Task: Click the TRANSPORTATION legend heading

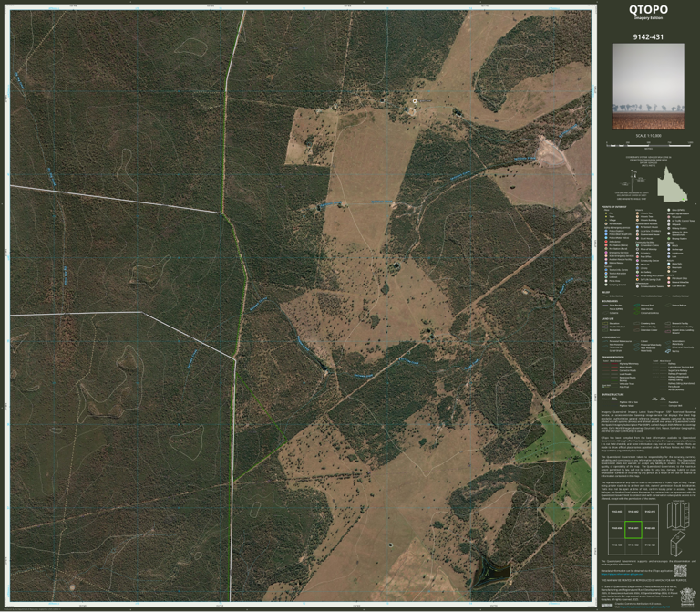Action: point(612,358)
